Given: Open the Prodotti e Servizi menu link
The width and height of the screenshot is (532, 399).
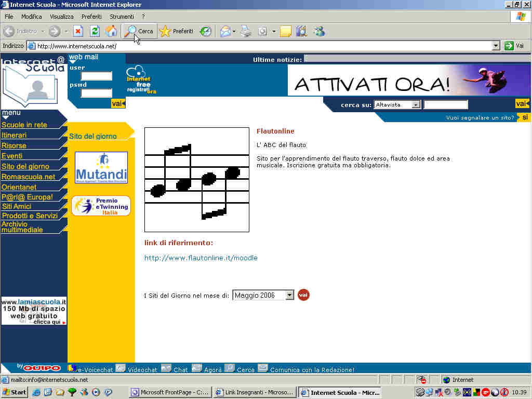Looking at the screenshot, I should (x=30, y=216).
